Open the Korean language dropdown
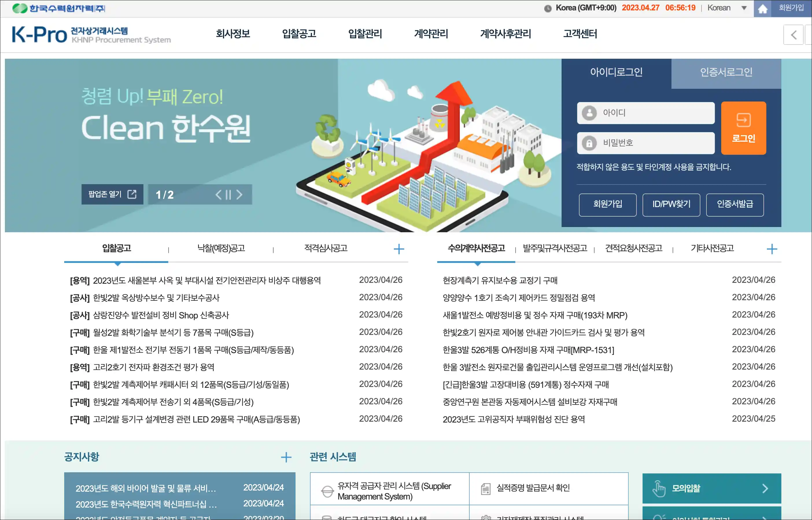812x520 pixels. point(727,8)
